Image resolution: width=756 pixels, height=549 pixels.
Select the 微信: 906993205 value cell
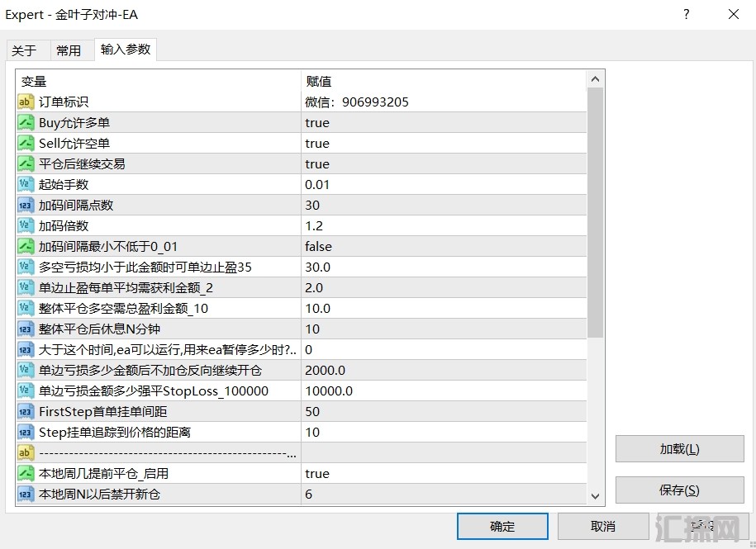point(444,102)
